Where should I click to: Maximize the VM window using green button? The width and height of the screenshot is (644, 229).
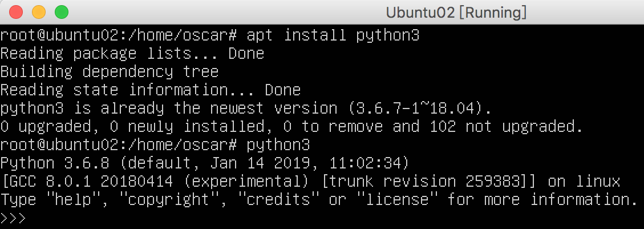(61, 11)
